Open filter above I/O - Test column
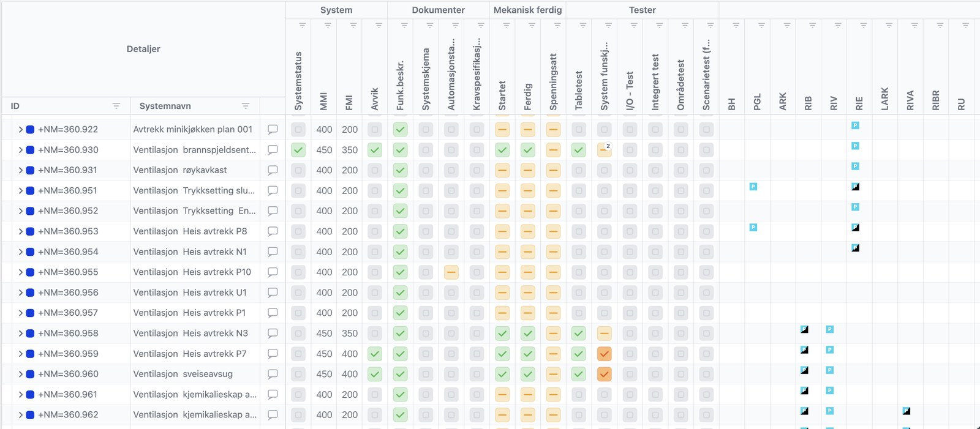The image size is (980, 429). click(634, 25)
